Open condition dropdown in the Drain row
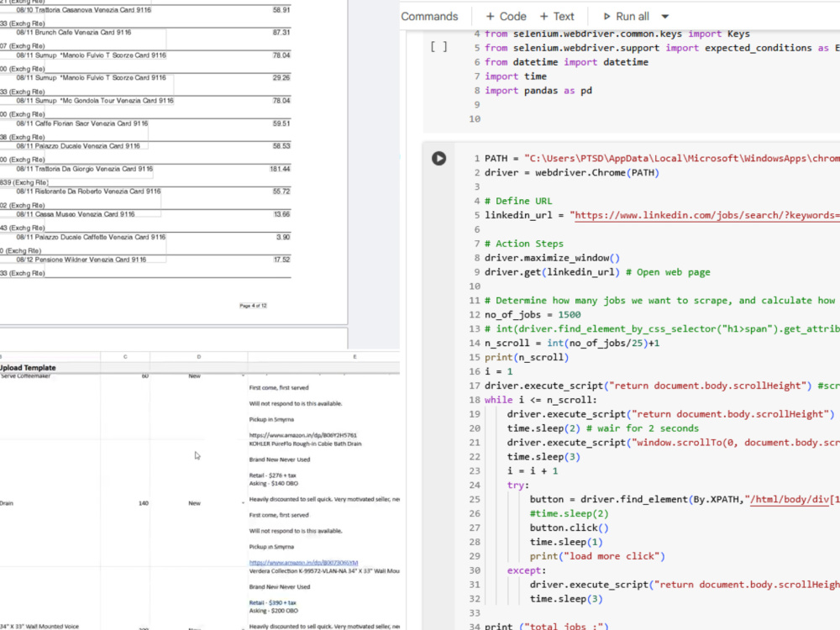The width and height of the screenshot is (840, 630). click(x=243, y=503)
